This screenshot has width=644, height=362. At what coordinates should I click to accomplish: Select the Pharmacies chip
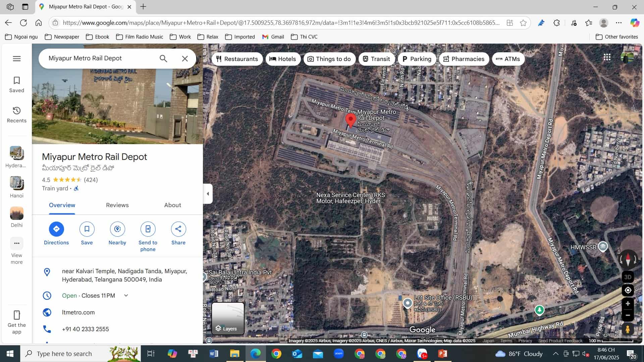(464, 59)
